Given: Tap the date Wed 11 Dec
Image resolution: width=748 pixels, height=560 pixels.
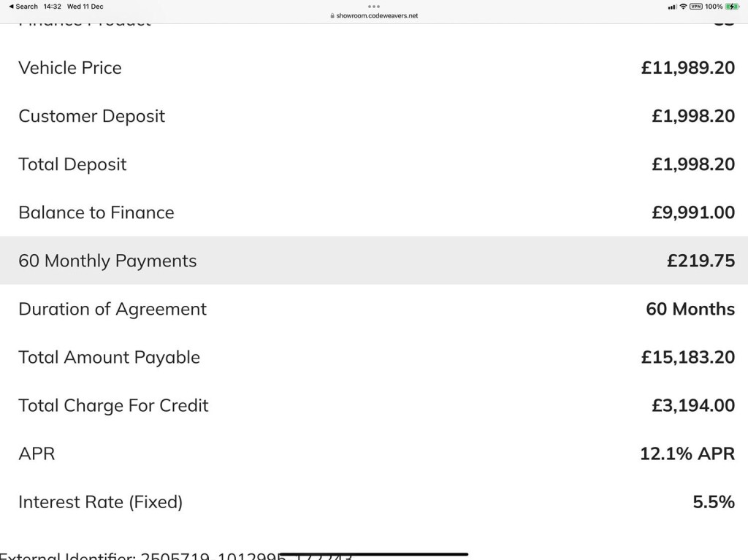Looking at the screenshot, I should pos(85,7).
